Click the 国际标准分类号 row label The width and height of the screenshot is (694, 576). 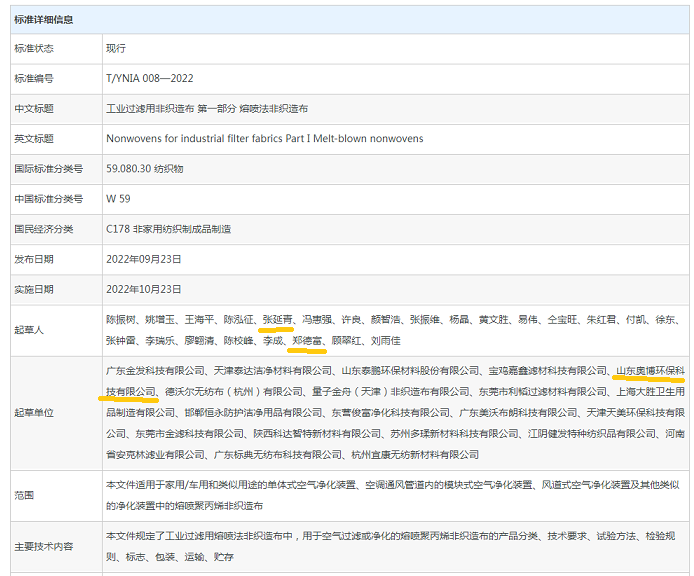tap(48, 169)
